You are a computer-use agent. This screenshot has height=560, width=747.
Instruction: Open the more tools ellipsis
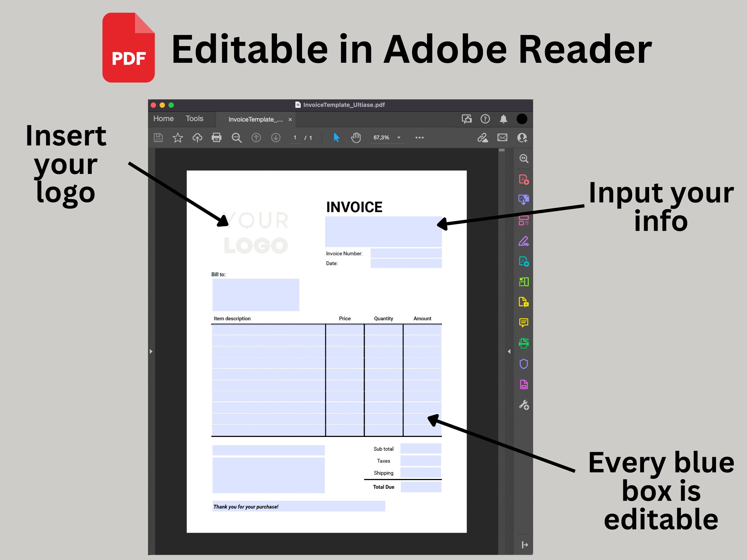point(419,138)
